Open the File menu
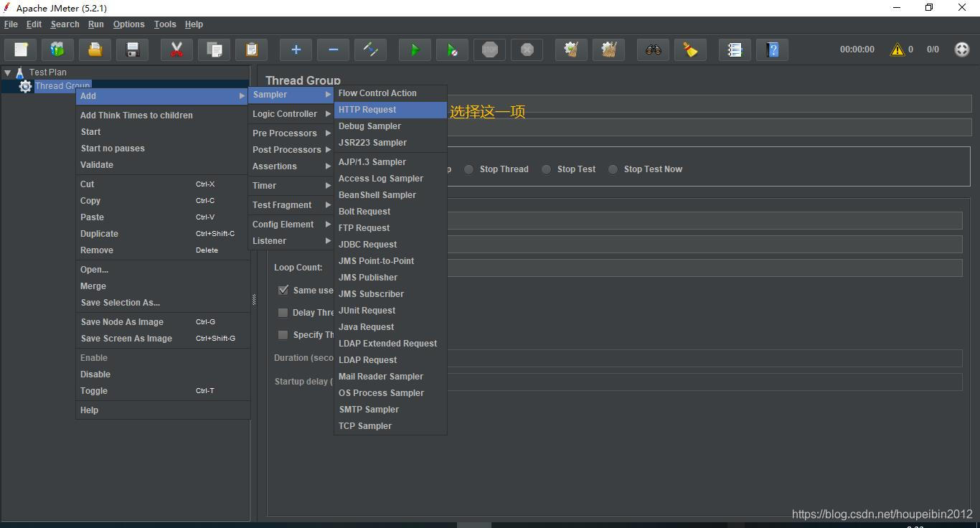This screenshot has width=980, height=528. click(11, 24)
